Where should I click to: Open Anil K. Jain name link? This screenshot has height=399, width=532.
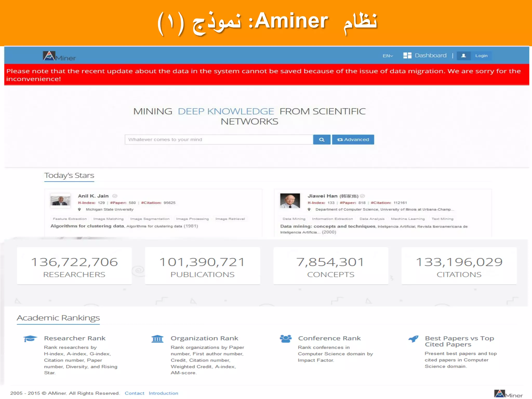tap(93, 196)
